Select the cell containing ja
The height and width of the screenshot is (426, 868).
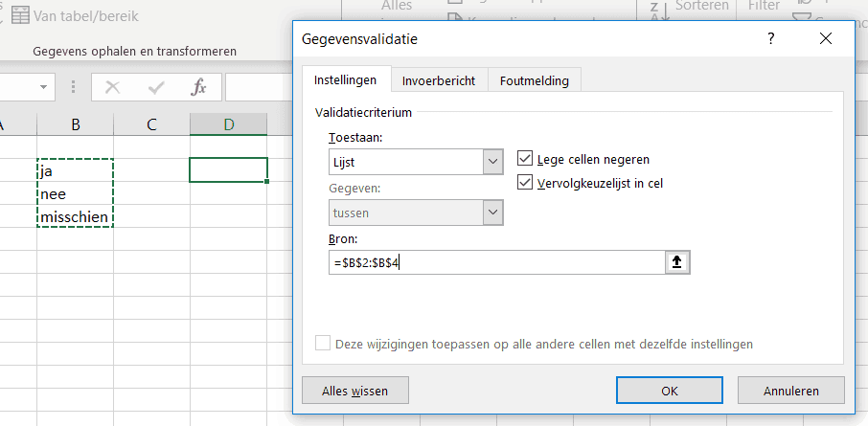(x=76, y=171)
